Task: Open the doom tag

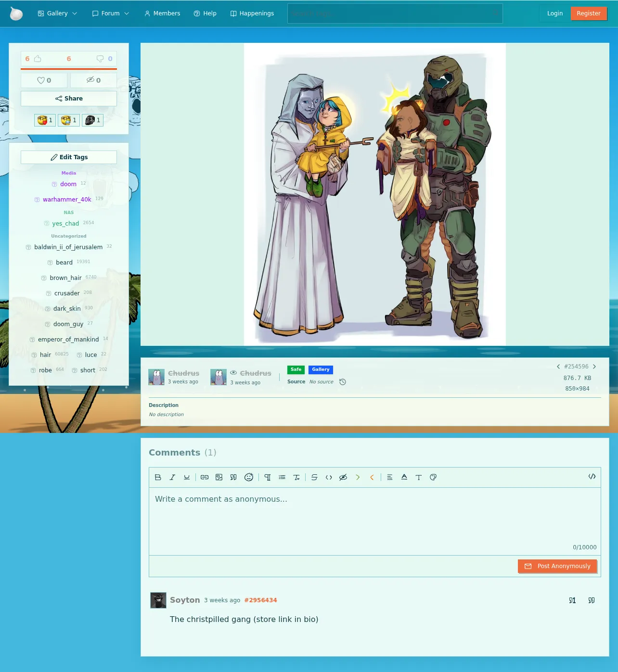Action: tap(68, 184)
